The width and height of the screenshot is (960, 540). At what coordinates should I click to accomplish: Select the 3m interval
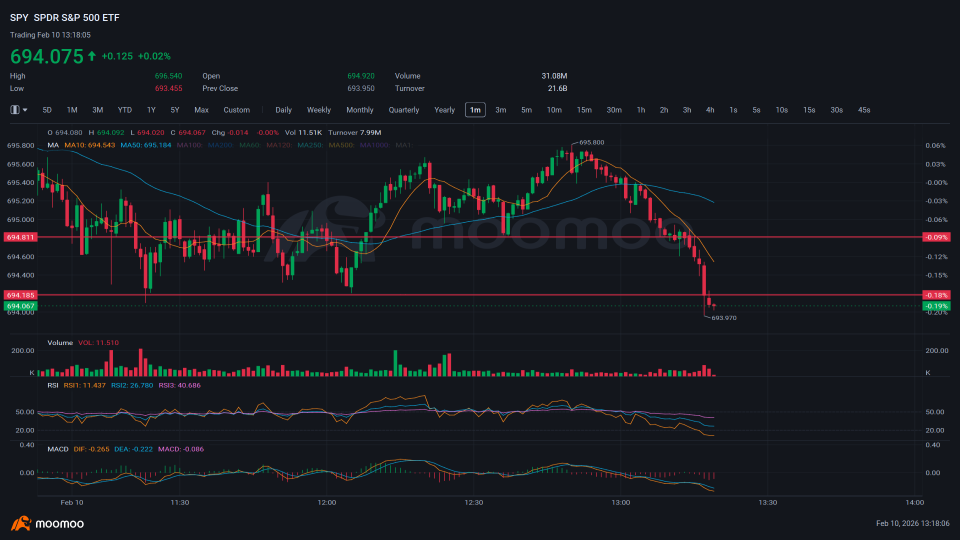coord(501,110)
